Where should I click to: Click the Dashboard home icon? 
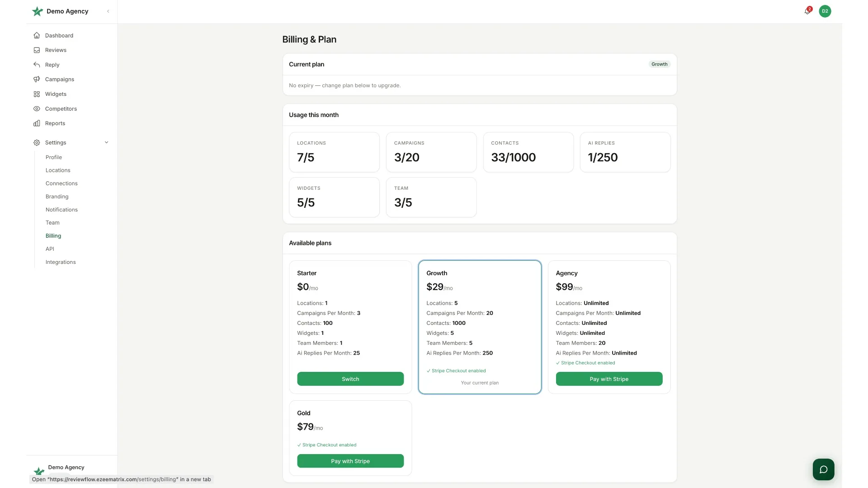coord(37,35)
